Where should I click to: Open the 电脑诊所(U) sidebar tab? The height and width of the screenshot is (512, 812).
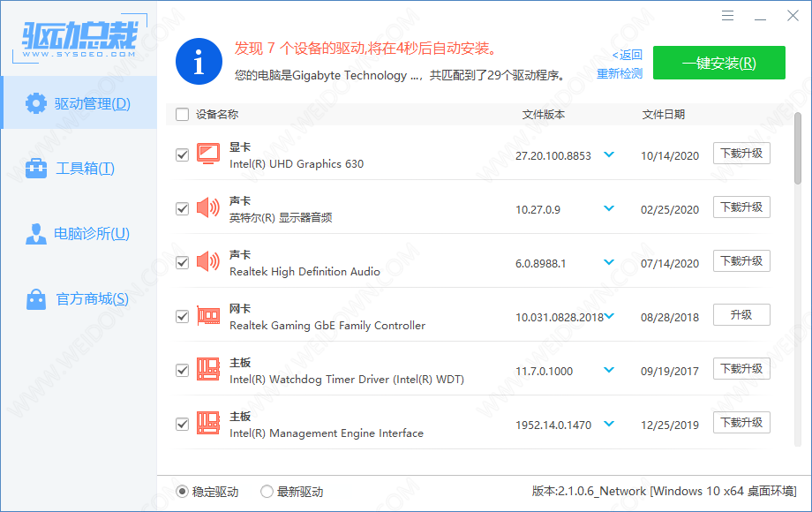tap(79, 233)
